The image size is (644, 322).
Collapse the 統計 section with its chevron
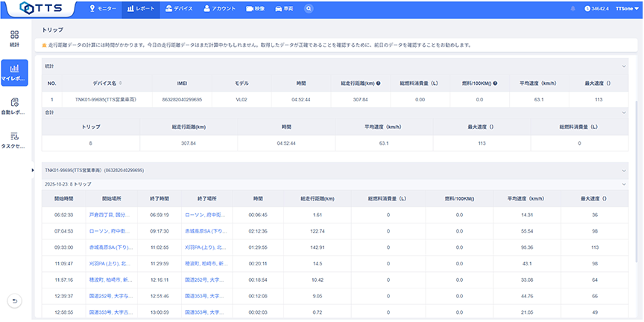click(x=625, y=66)
